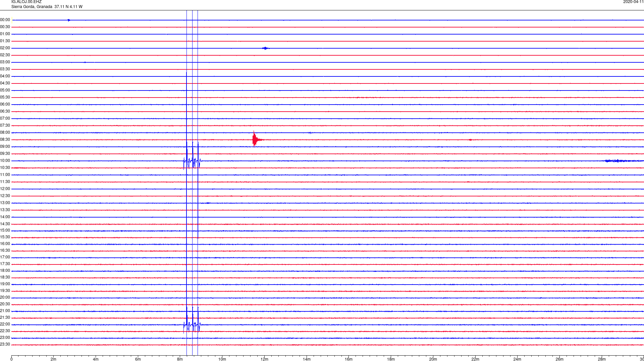Select the 04:00 time row label
Viewport: 644px width, 362px height.
click(x=5, y=76)
